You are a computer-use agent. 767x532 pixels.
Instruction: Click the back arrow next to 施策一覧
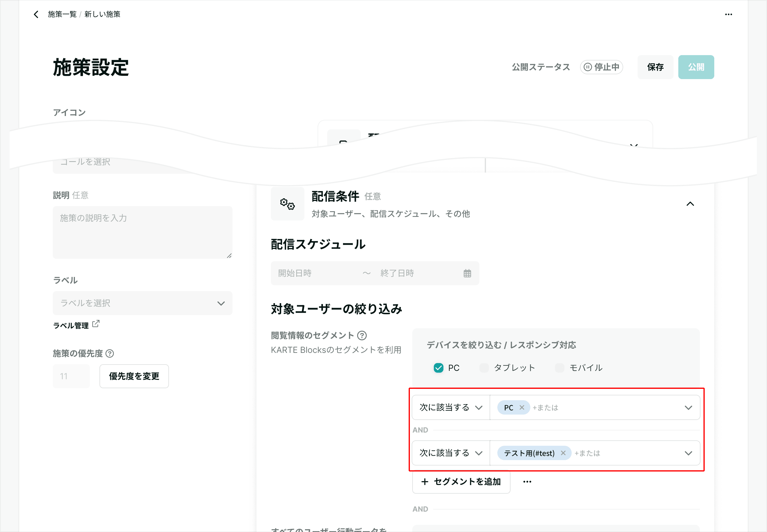[36, 14]
